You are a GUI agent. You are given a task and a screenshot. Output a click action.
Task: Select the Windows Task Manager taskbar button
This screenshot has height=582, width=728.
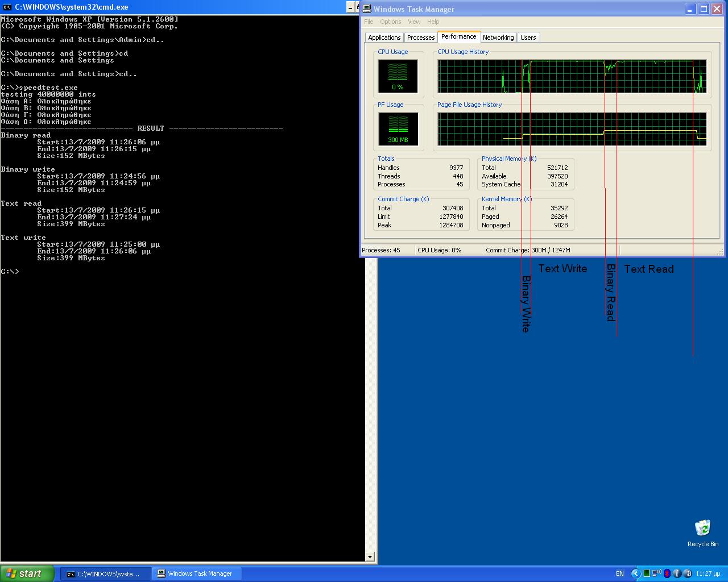[x=197, y=574]
